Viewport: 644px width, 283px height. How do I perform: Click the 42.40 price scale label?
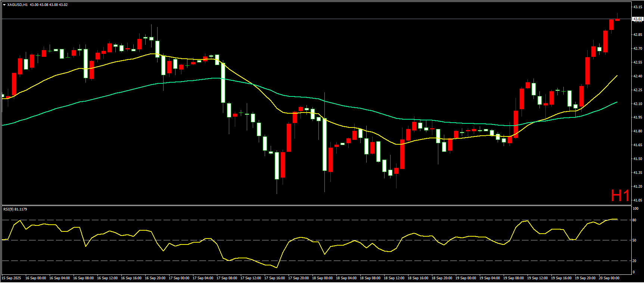pos(637,76)
